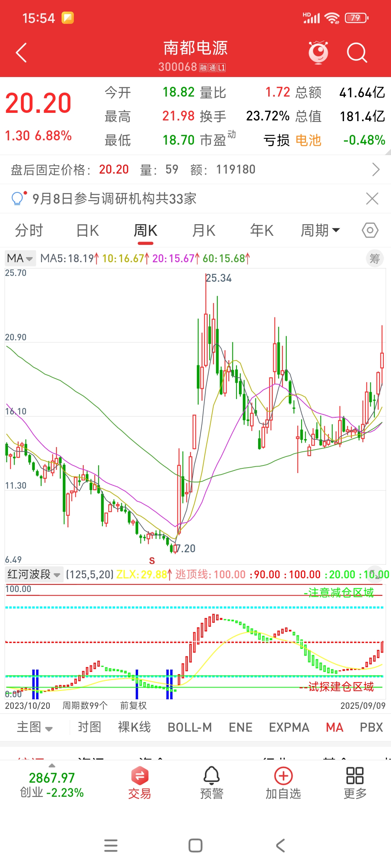Tap current price 20.20
Viewport: 391px width, 868px height.
(38, 103)
